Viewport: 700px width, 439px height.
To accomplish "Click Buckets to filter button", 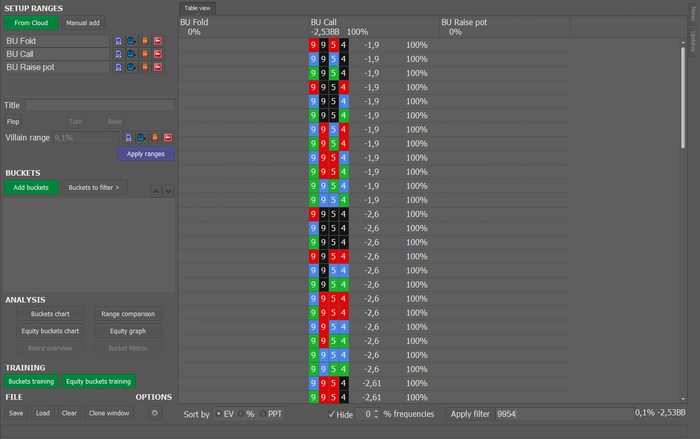I will [x=94, y=188].
